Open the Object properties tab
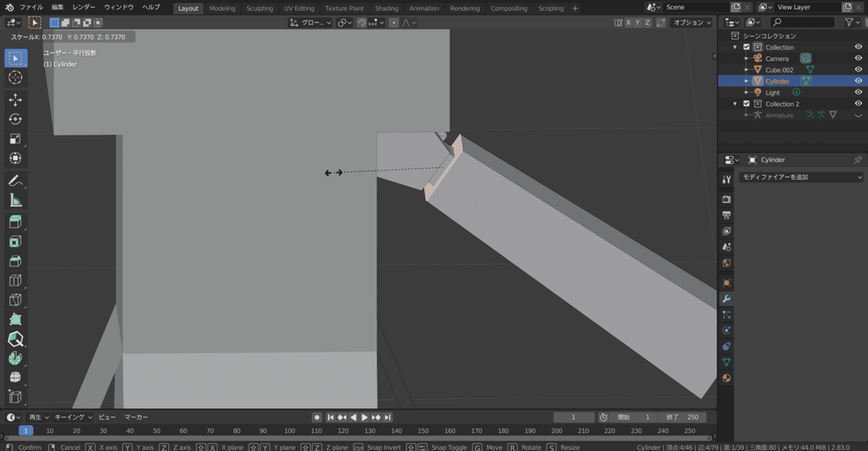This screenshot has height=451, width=868. pos(726,283)
